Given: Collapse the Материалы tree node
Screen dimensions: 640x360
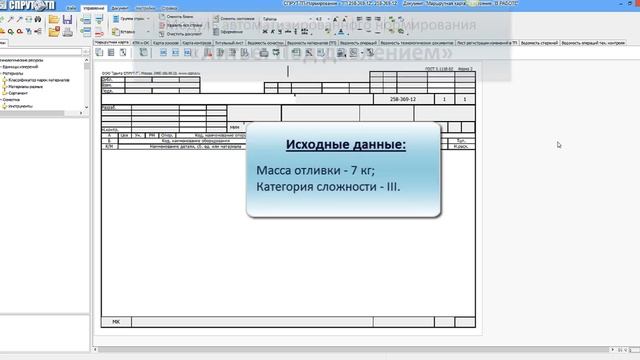Looking at the screenshot, I should coord(1,73).
